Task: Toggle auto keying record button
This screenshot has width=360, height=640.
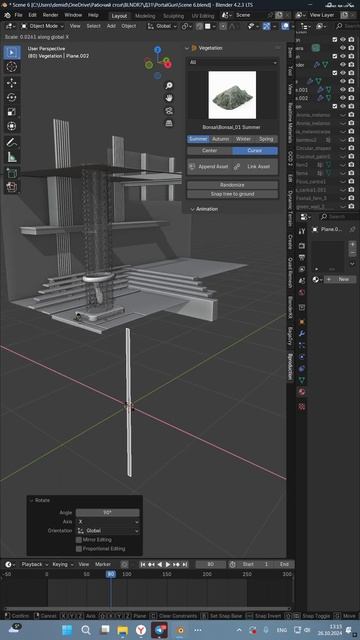Action: click(x=124, y=564)
